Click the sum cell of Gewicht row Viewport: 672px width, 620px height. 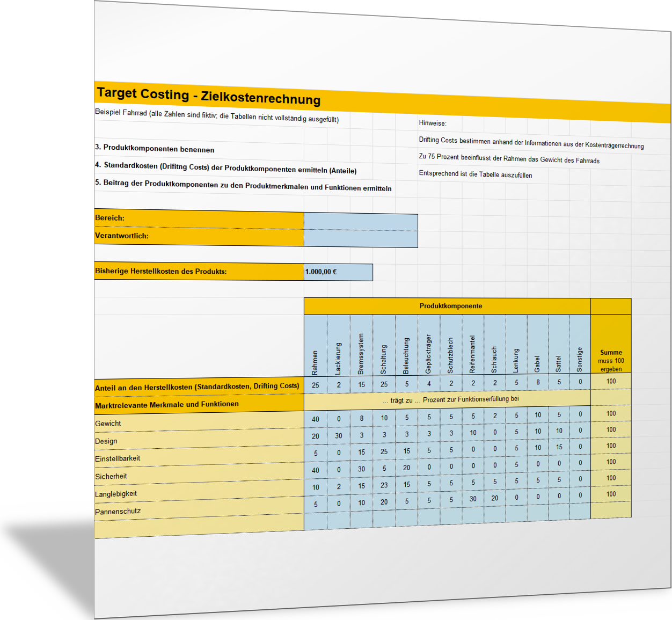(x=611, y=413)
